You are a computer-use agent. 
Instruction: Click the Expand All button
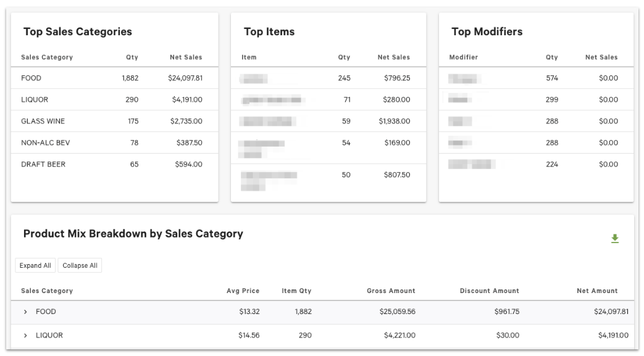click(35, 265)
